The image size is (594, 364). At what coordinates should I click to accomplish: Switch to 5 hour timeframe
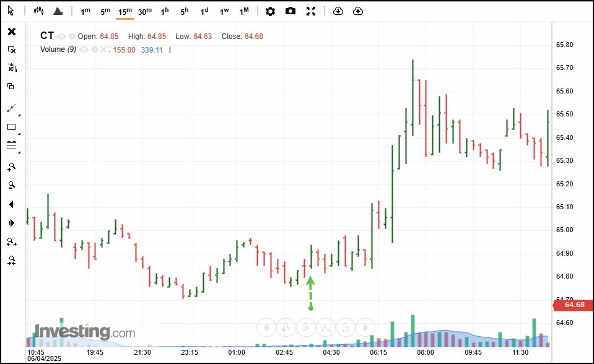[184, 11]
